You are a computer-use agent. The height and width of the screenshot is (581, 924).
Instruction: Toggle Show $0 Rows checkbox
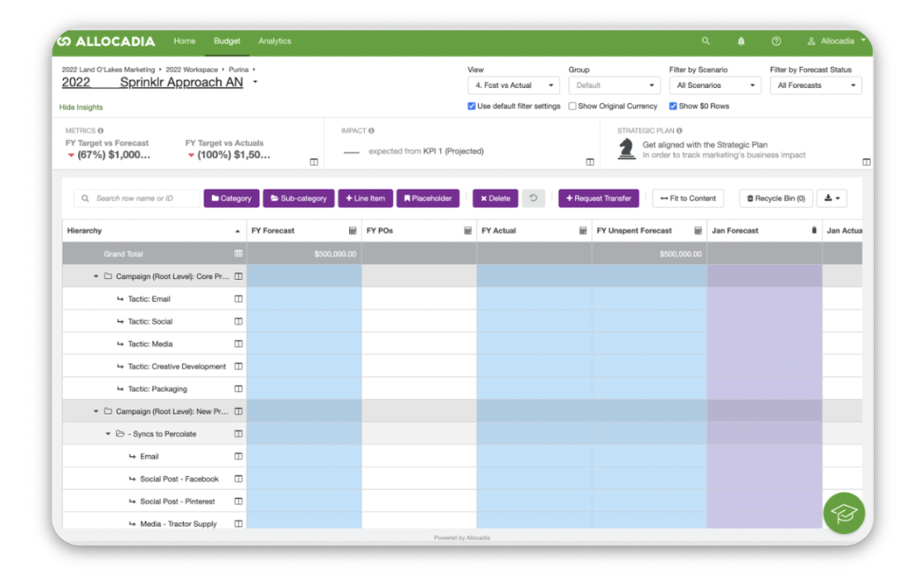pyautogui.click(x=673, y=107)
